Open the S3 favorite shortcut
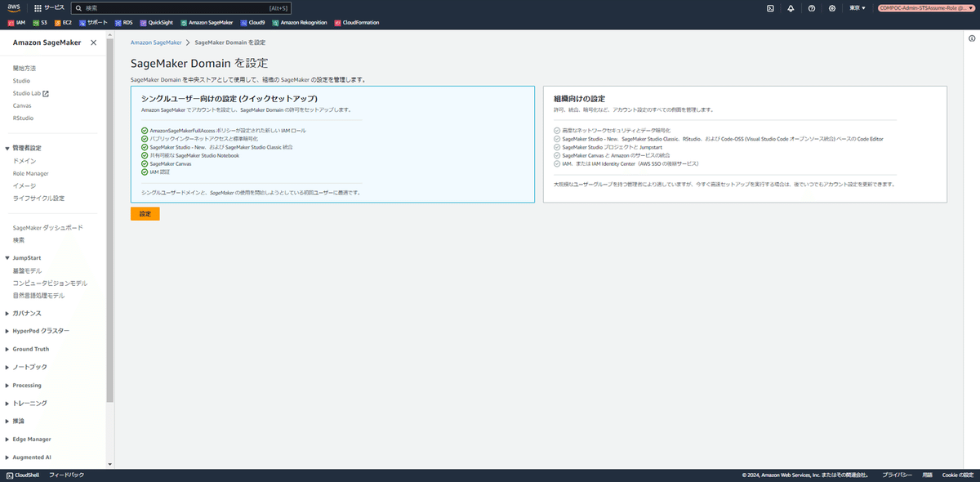 (x=39, y=23)
